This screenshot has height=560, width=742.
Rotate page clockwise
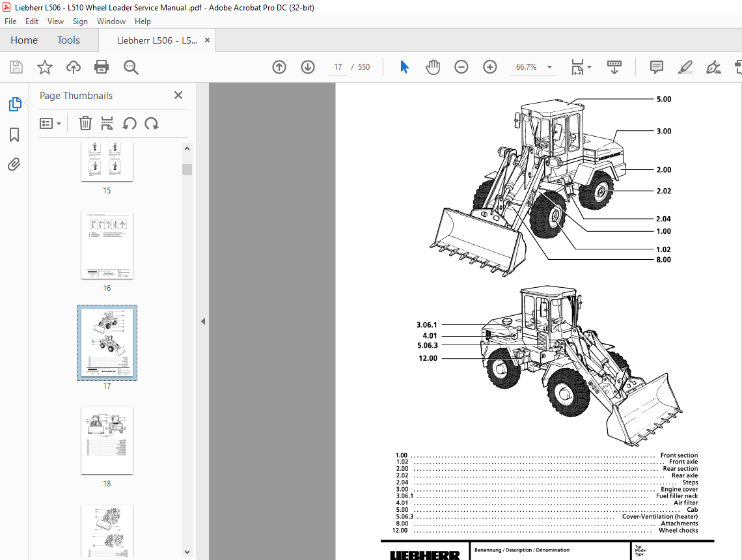(152, 124)
